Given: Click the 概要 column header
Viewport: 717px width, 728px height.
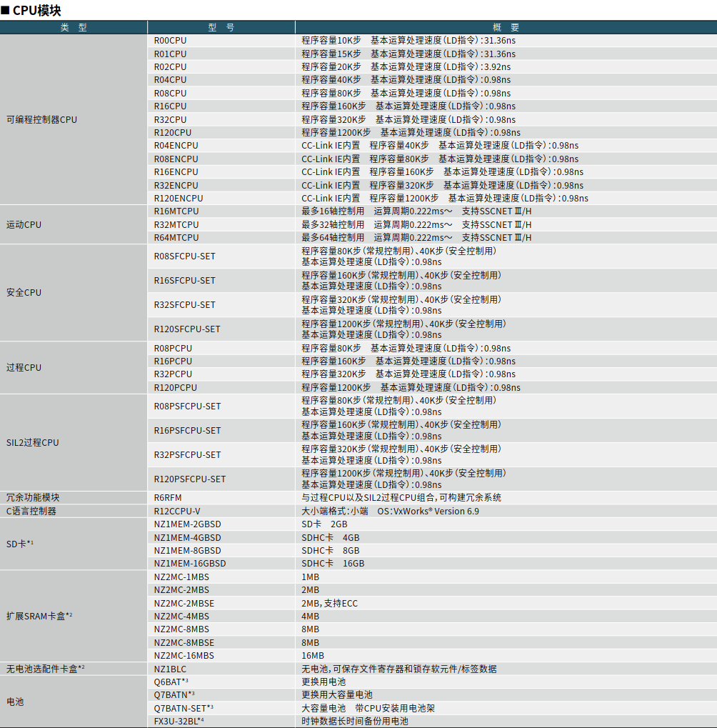Looking at the screenshot, I should (x=506, y=27).
